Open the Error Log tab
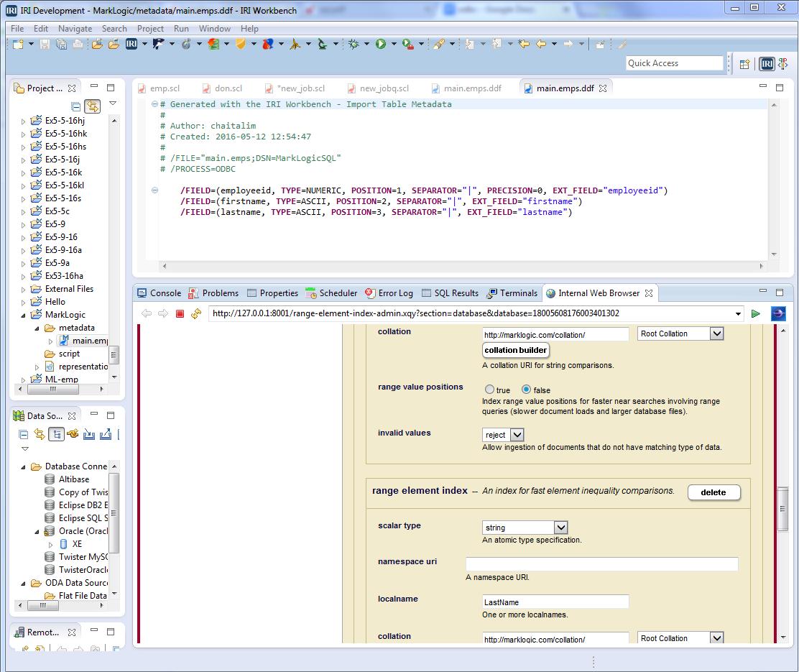Image resolution: width=799 pixels, height=672 pixels. tap(389, 293)
